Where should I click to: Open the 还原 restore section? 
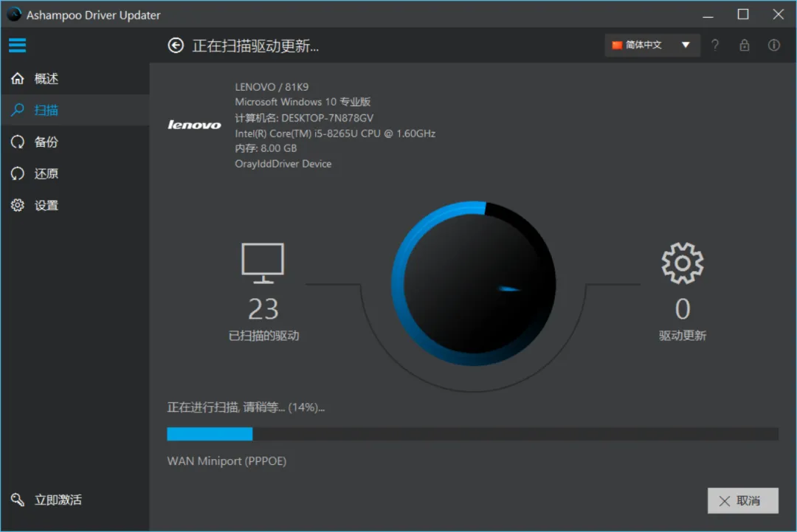[x=75, y=173]
